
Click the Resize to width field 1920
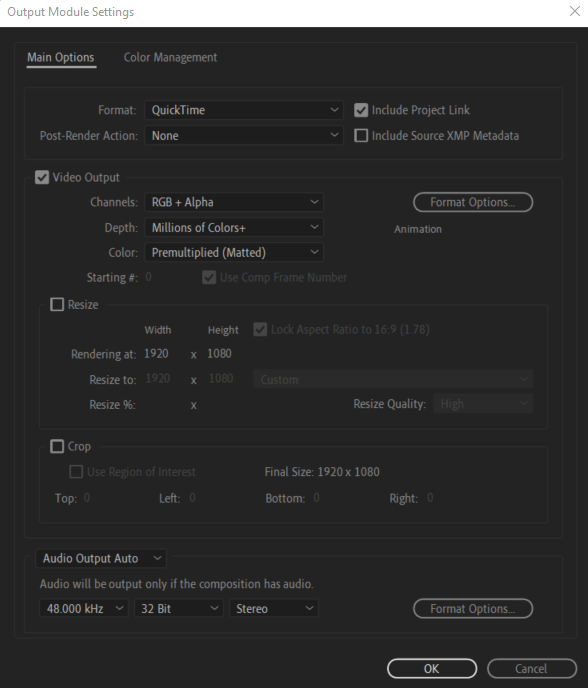(x=158, y=379)
